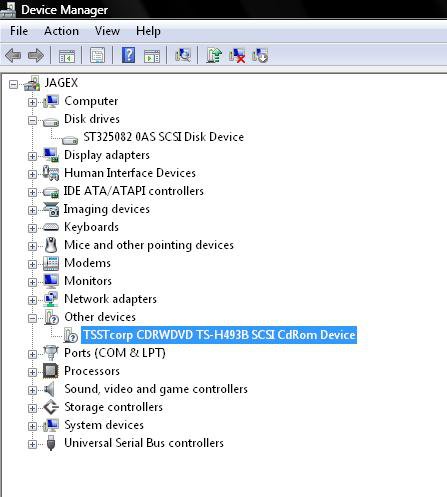Select ST325082 0AS SCSI Disk Device
This screenshot has height=497, width=447.
164,137
